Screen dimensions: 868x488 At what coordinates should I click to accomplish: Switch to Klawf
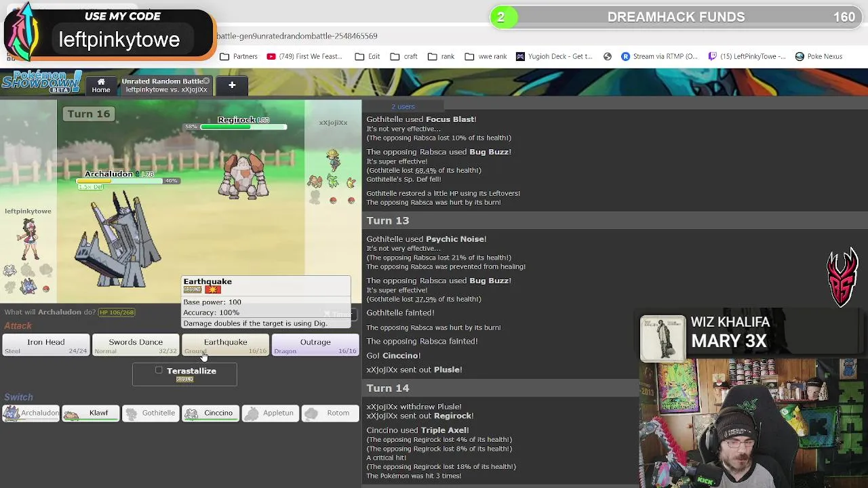(90, 413)
